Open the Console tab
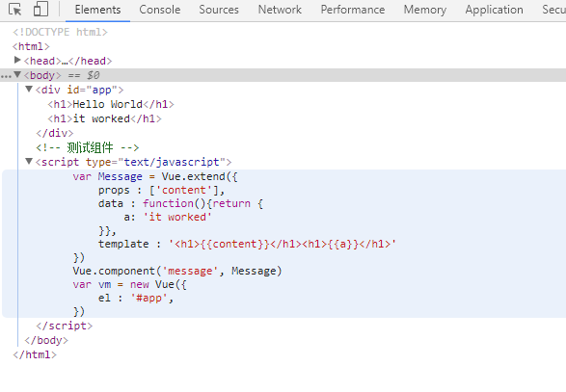The height and width of the screenshot is (392, 566). [x=159, y=10]
